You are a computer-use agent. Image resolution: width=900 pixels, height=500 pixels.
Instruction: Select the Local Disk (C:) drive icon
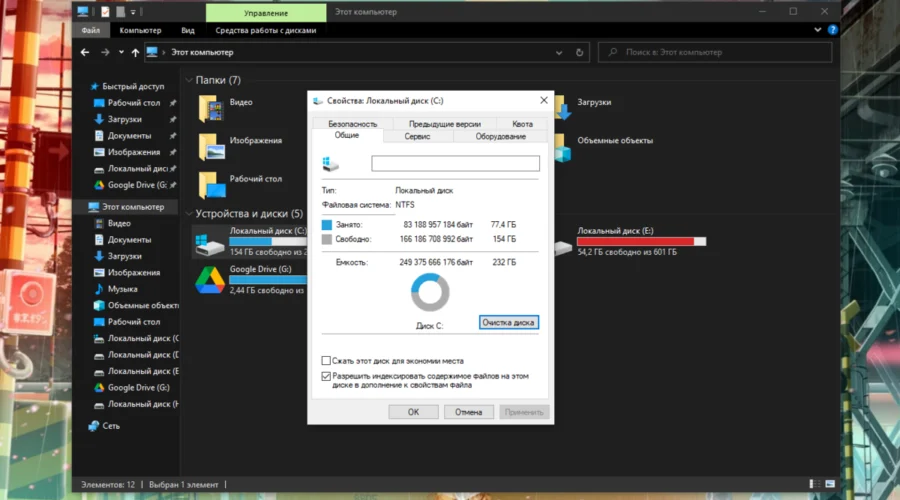[209, 240]
